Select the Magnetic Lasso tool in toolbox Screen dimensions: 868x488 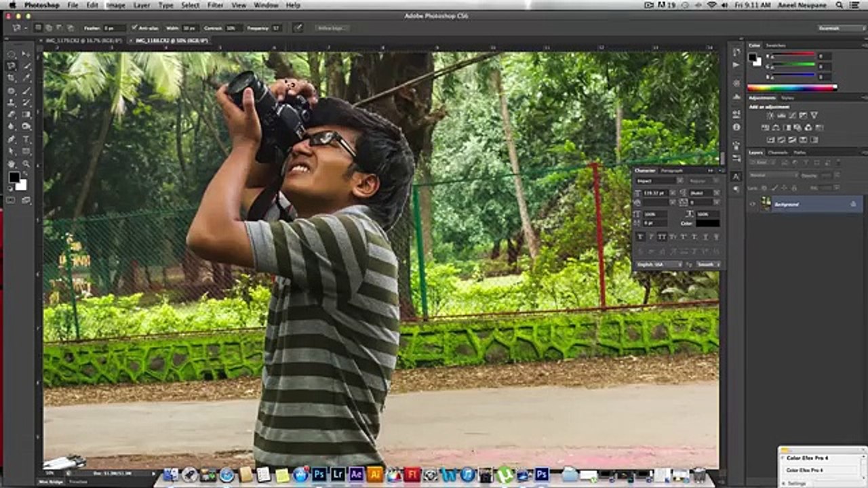pos(12,66)
